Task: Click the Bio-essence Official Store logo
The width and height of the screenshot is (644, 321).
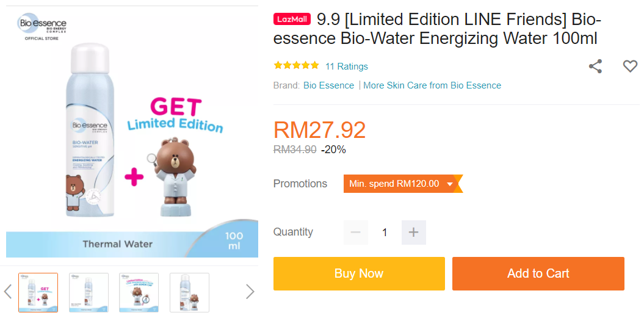Action: pos(42,27)
